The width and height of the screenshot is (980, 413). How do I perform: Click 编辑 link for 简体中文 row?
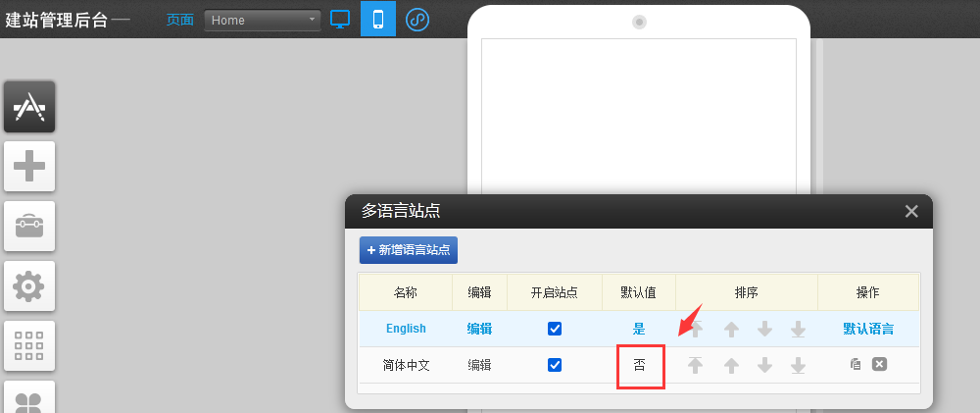(479, 365)
